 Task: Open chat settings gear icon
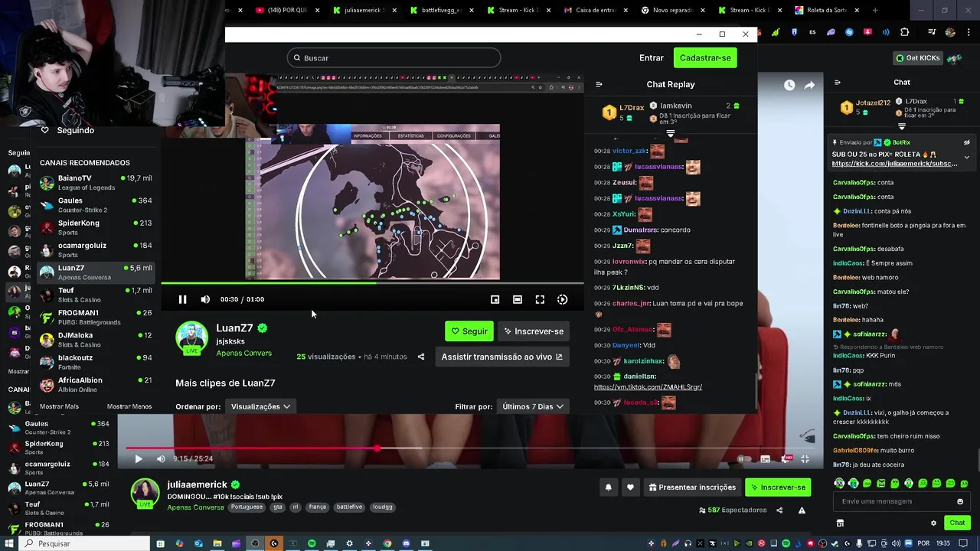[x=933, y=523]
